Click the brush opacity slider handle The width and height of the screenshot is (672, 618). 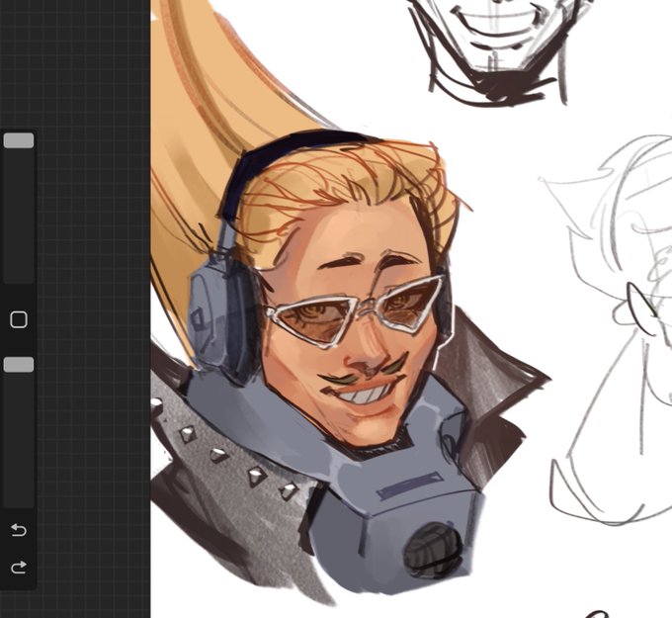pyautogui.click(x=19, y=365)
